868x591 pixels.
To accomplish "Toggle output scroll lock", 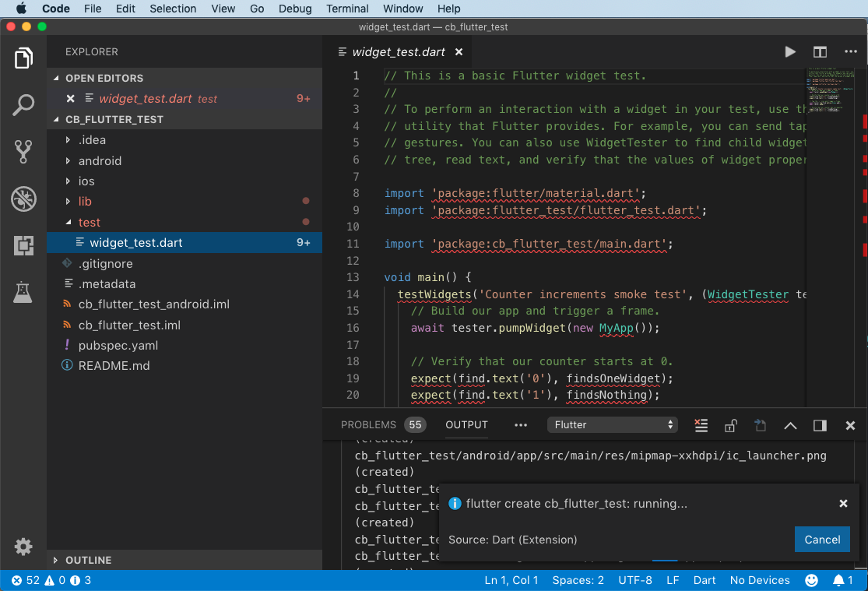I will [x=730, y=425].
